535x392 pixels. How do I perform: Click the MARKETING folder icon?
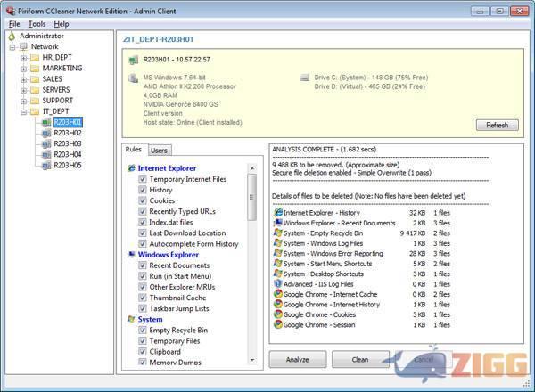[35, 69]
